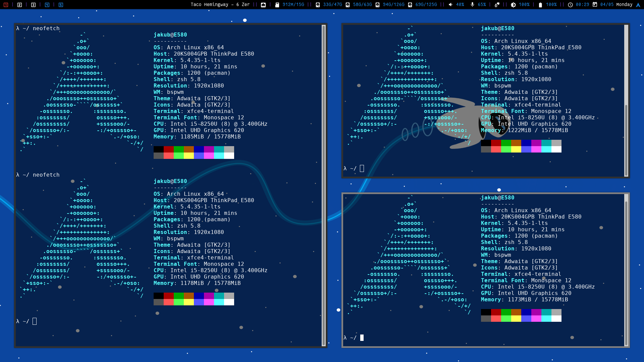Screen dimensions: 644x362
Task: Click 'Memory: 1222MiB / 15778MiB' in top-right terminal
Action: (x=525, y=130)
